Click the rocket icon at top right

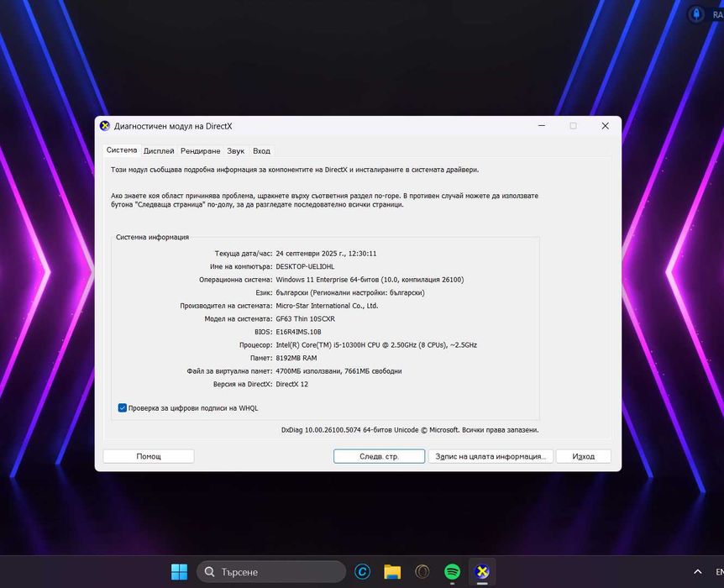coord(696,14)
